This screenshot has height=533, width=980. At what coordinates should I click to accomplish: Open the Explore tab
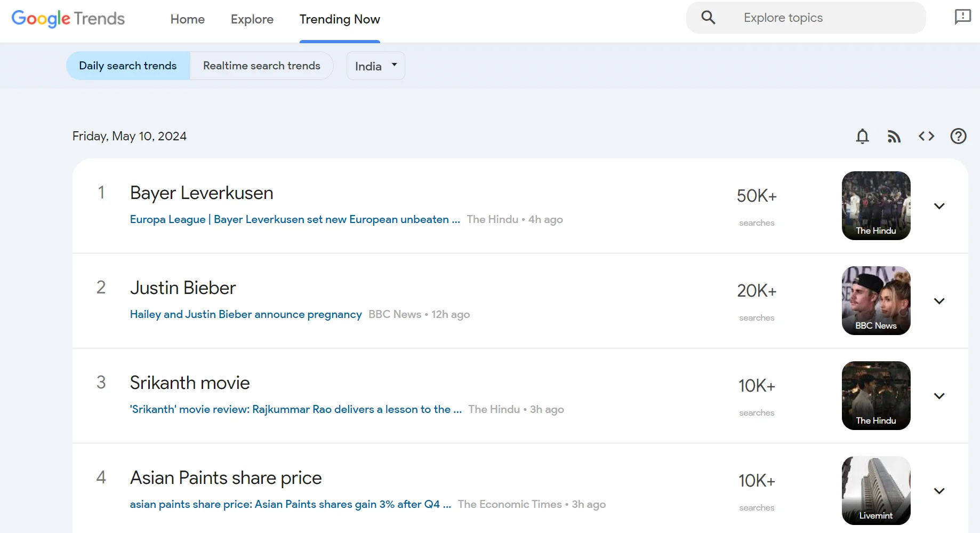[x=252, y=19]
